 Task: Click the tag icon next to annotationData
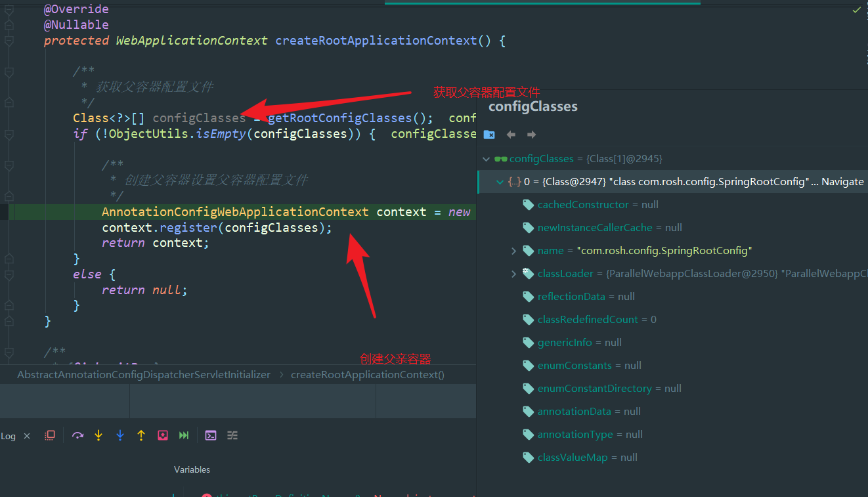(x=528, y=412)
